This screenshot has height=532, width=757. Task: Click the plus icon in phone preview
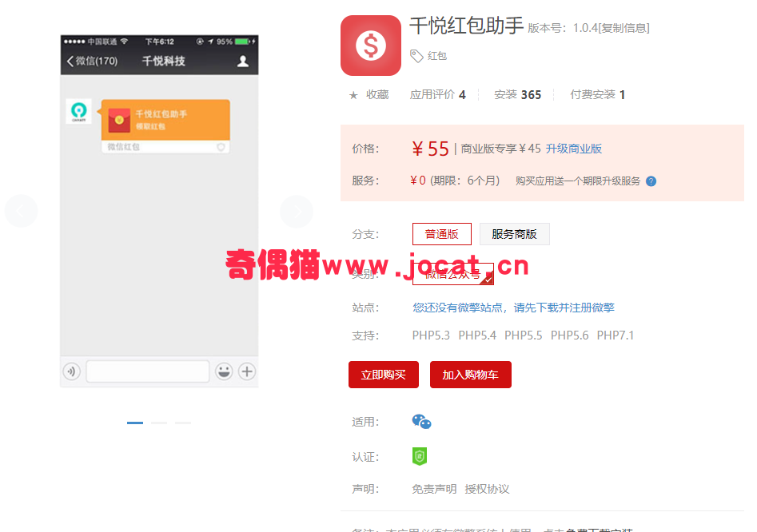click(x=247, y=371)
